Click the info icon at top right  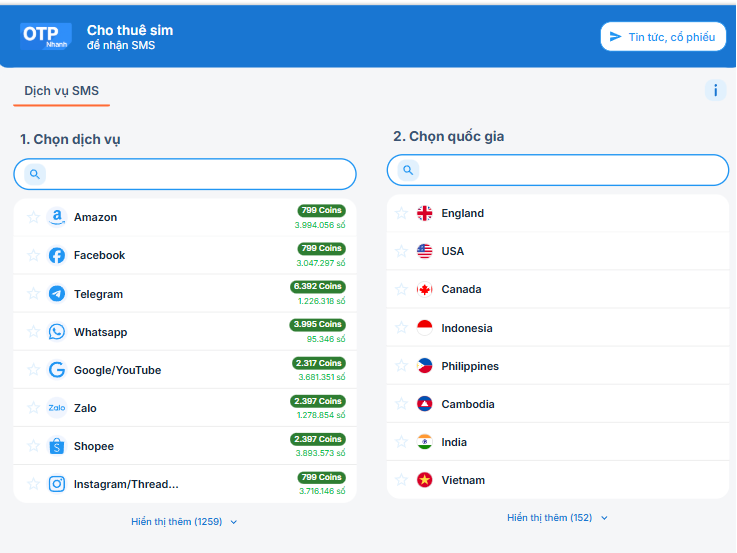point(715,91)
